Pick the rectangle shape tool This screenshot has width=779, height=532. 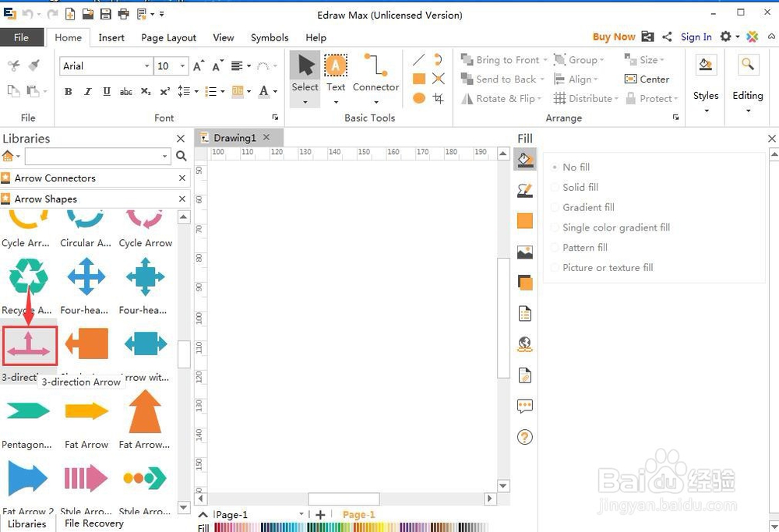(x=419, y=79)
